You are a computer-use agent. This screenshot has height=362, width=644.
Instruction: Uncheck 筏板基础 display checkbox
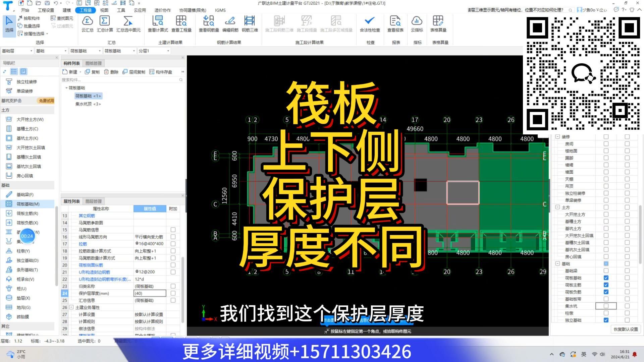(606, 278)
